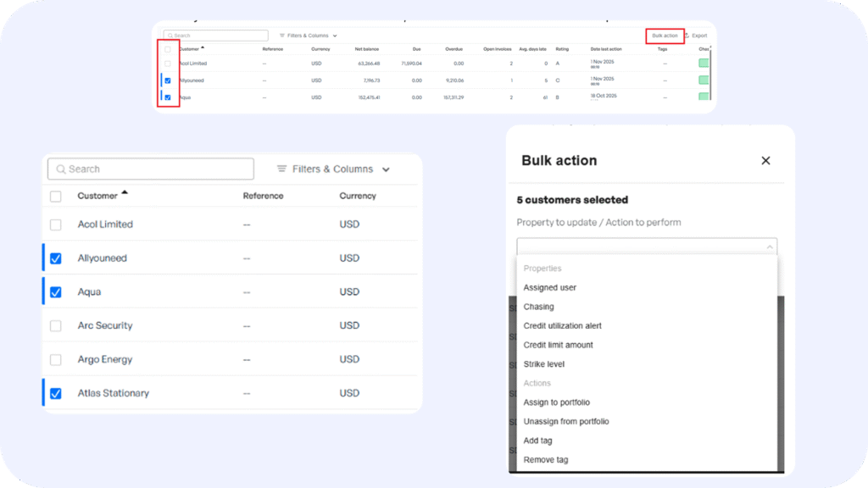Open Filters & Columns in top table
This screenshot has width=868, height=488.
[308, 36]
